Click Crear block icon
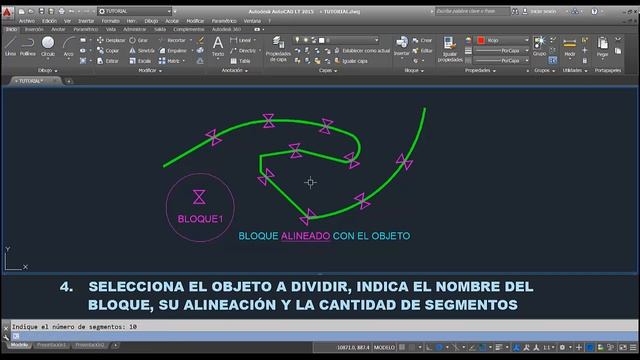Viewport: 640px width, 360px height. pos(422,40)
